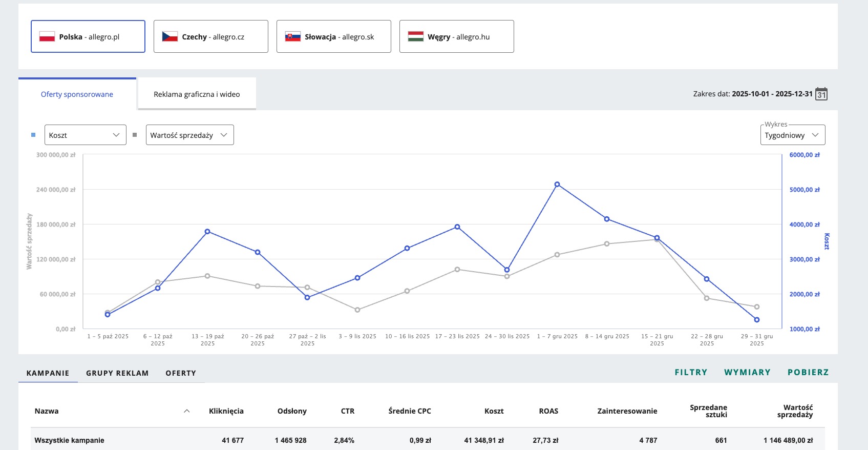Click the sort arrow next to Nazwa

pyautogui.click(x=186, y=411)
